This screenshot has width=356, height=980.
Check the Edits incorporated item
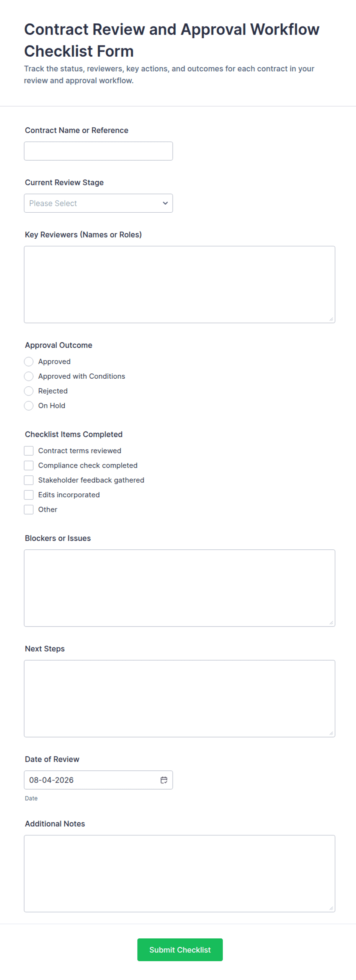tap(29, 495)
